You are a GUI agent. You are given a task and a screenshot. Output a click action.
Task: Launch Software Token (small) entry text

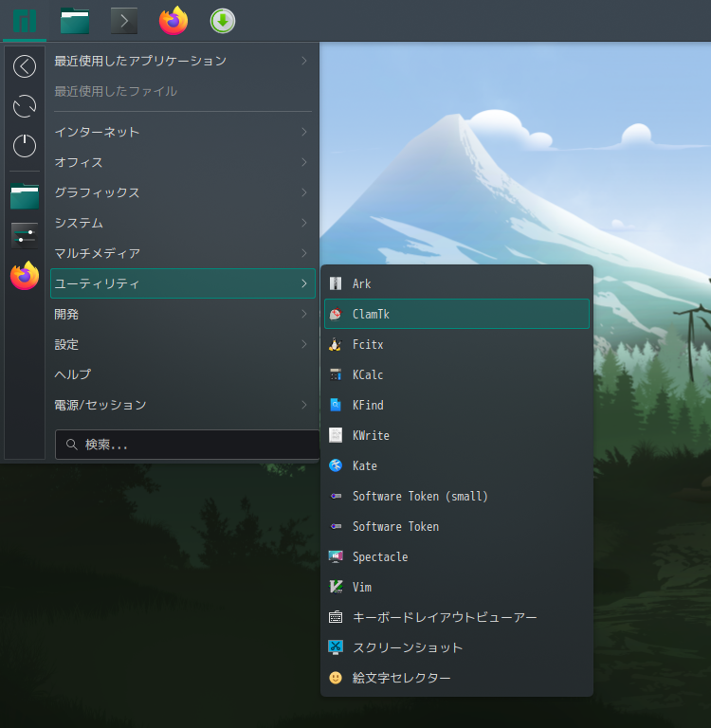pos(420,497)
